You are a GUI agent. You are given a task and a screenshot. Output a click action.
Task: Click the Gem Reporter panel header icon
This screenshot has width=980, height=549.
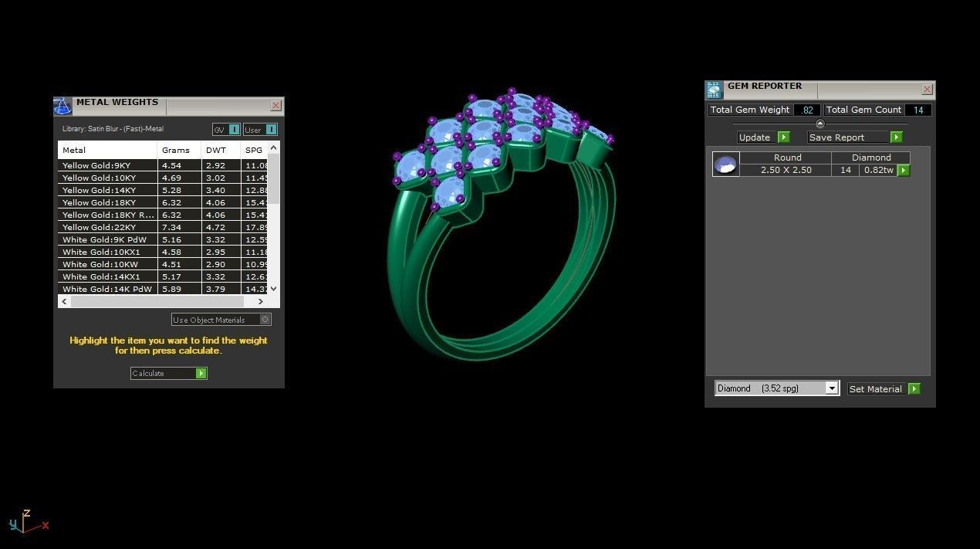pyautogui.click(x=714, y=90)
